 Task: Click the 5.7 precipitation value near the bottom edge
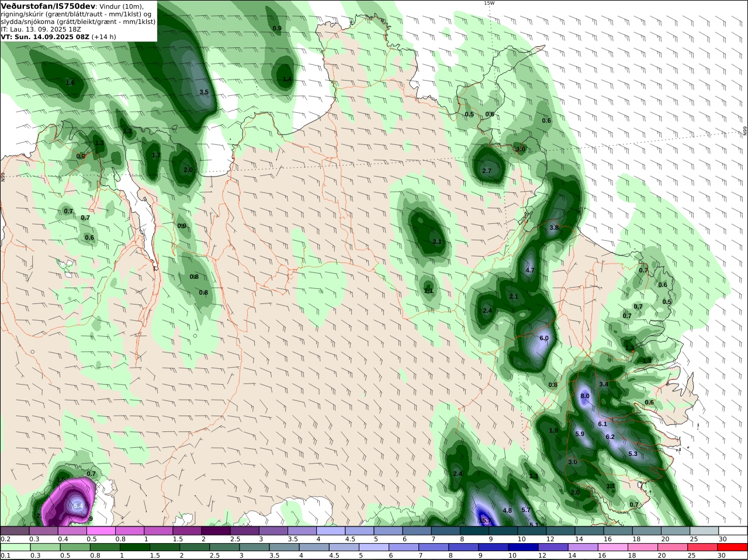[x=526, y=510]
